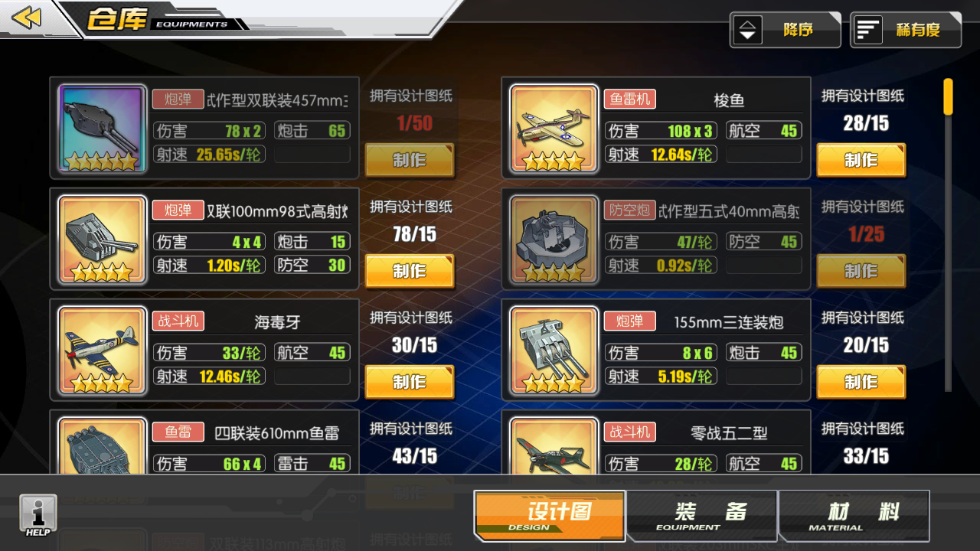The height and width of the screenshot is (551, 980).
Task: Open the HELP info icon
Action: (x=38, y=515)
